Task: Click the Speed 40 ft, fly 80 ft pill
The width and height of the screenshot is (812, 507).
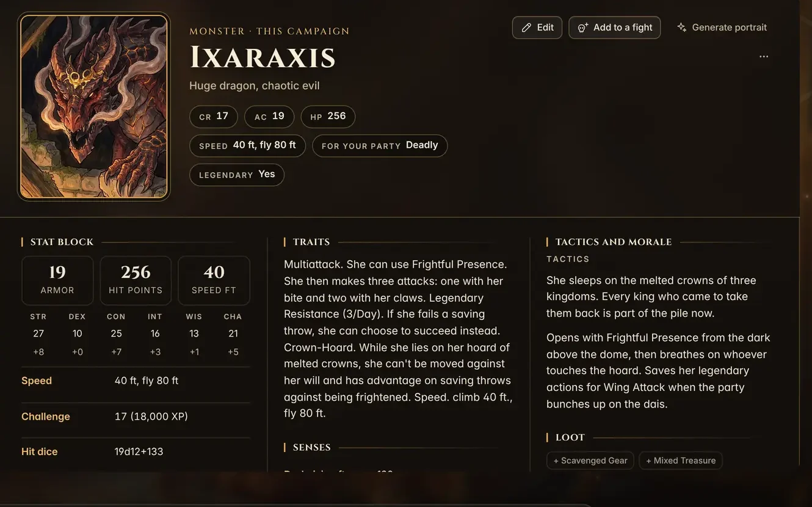Action: click(x=247, y=145)
